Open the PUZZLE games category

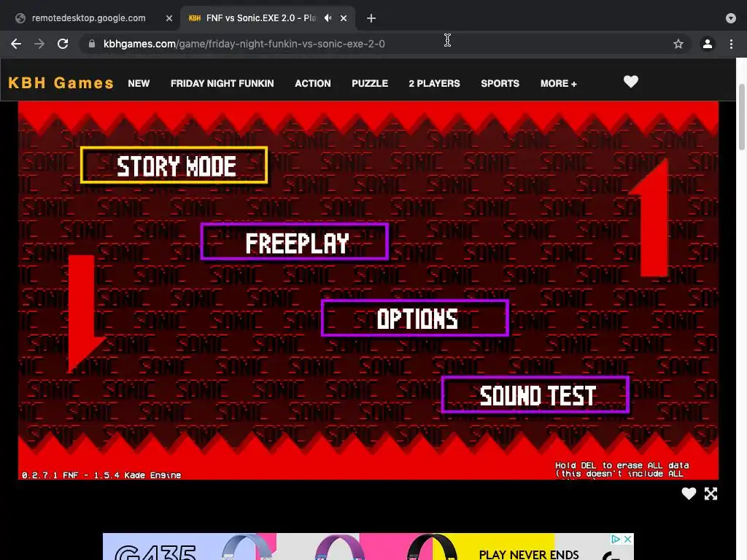click(x=370, y=83)
